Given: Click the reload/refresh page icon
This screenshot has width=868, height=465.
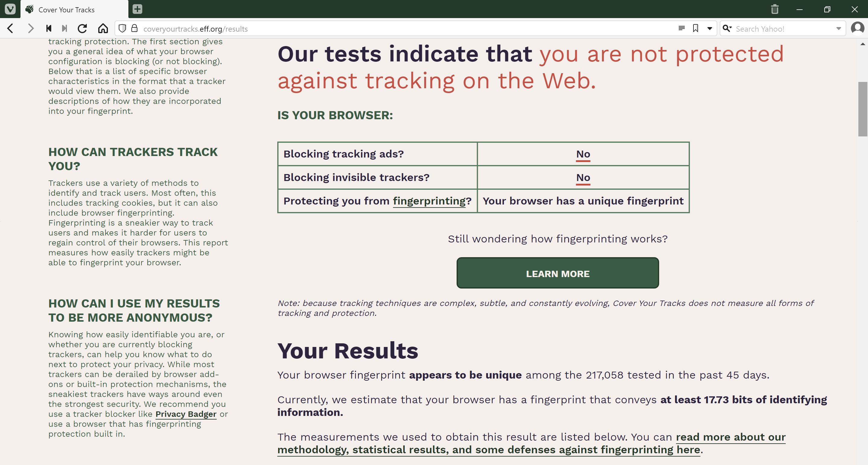Looking at the screenshot, I should click(x=83, y=29).
